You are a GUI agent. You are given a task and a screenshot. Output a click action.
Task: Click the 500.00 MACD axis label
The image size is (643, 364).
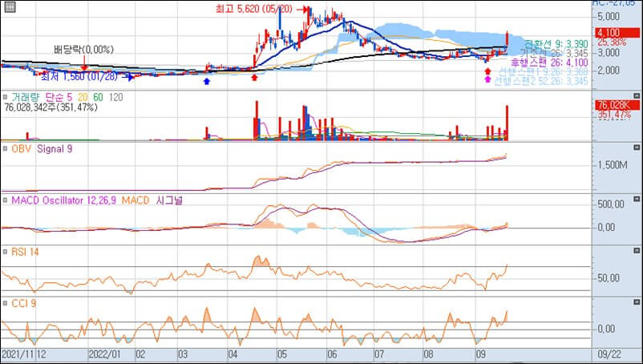point(611,204)
